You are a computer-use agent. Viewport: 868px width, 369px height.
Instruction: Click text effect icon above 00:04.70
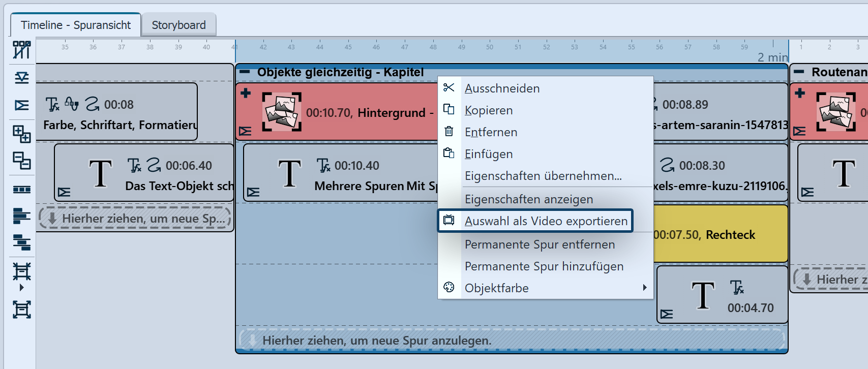tap(737, 287)
